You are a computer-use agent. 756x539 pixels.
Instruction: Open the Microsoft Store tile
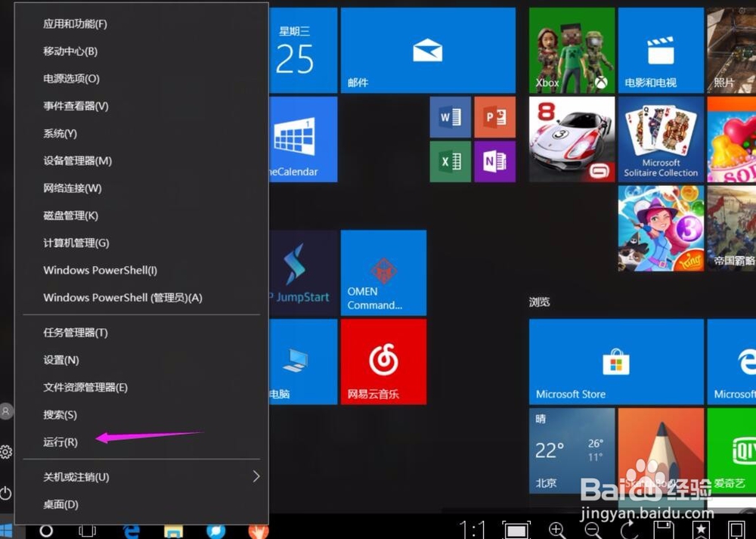[x=617, y=361]
